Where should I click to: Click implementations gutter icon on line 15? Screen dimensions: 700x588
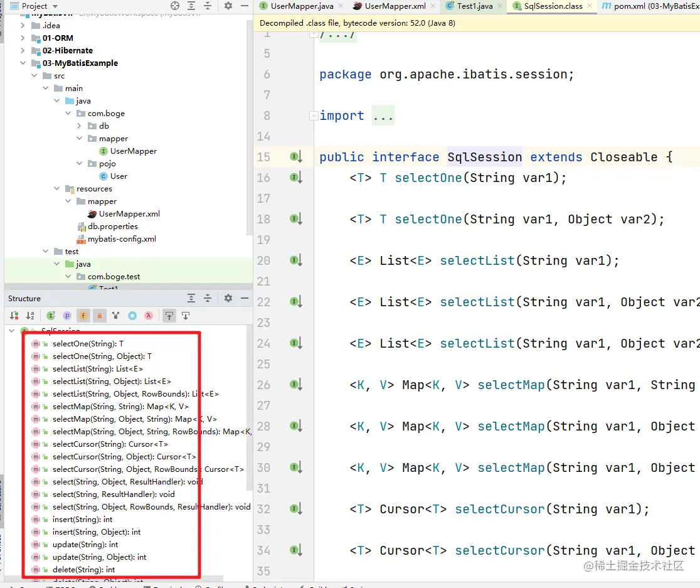(296, 157)
